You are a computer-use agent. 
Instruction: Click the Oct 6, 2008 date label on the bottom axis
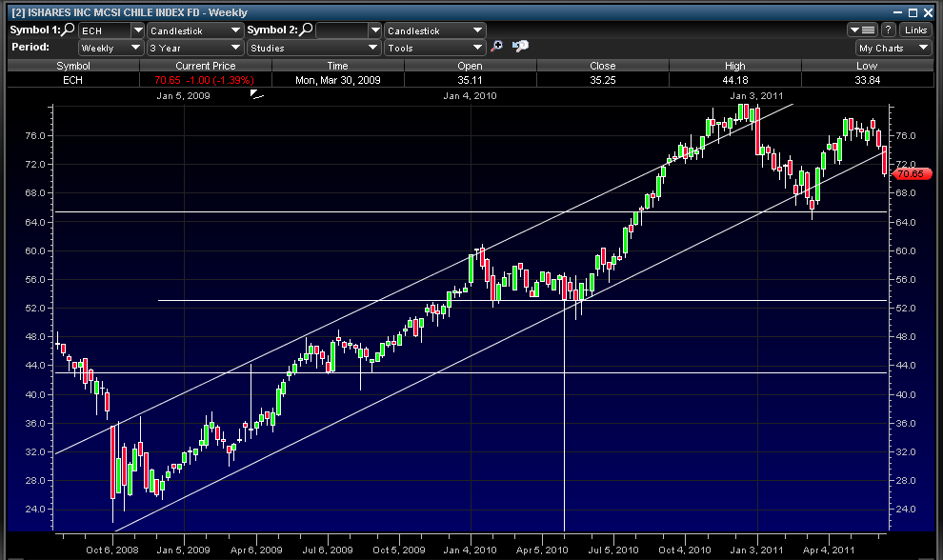tap(111, 550)
